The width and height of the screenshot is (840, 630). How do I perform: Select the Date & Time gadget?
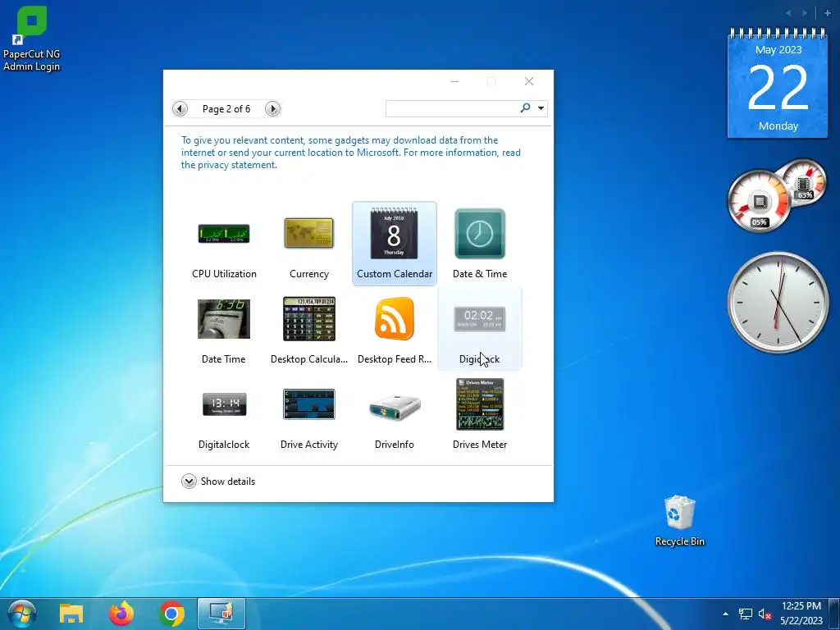coord(479,243)
